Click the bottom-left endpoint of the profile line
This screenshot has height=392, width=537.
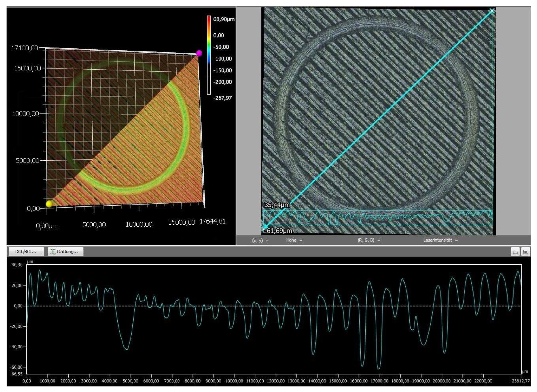click(264, 229)
